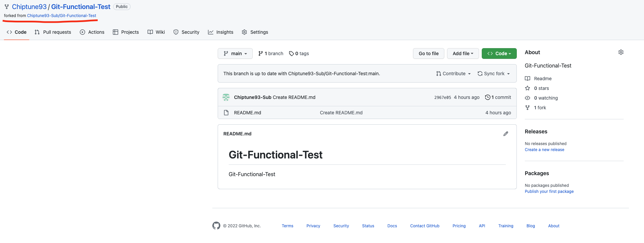Open the Status footer link
The image size is (644, 243).
coord(368,226)
